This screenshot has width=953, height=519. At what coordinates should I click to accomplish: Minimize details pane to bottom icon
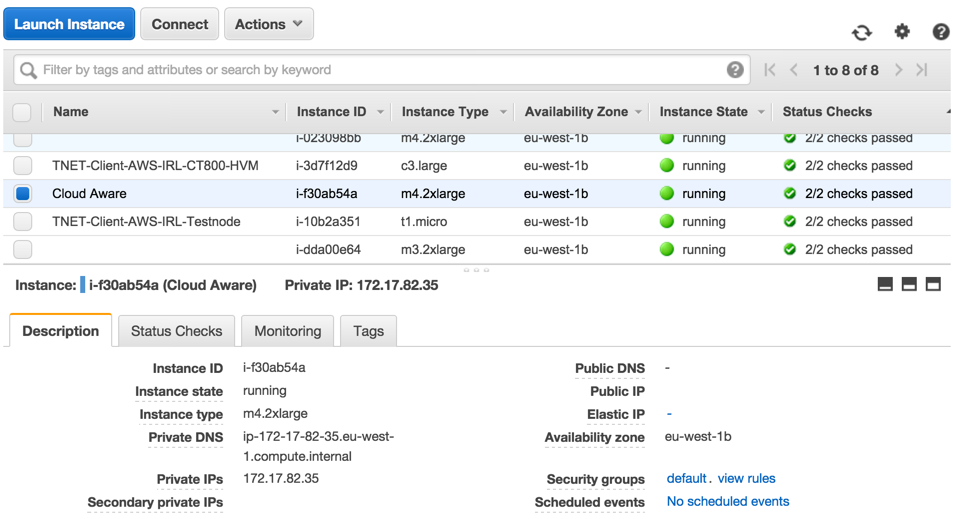click(x=885, y=285)
